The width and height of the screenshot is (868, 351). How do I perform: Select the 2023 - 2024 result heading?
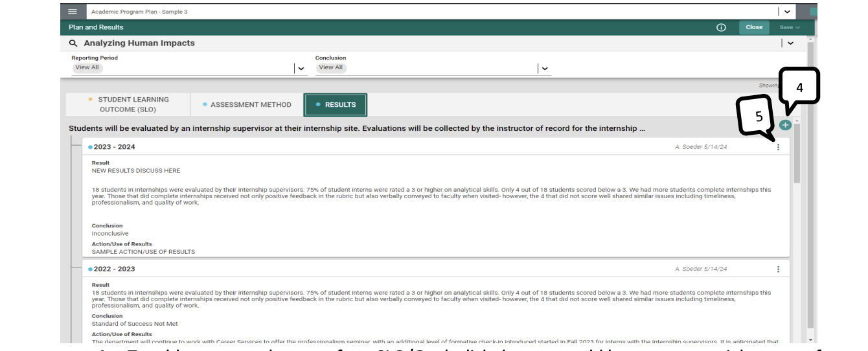[x=114, y=147]
